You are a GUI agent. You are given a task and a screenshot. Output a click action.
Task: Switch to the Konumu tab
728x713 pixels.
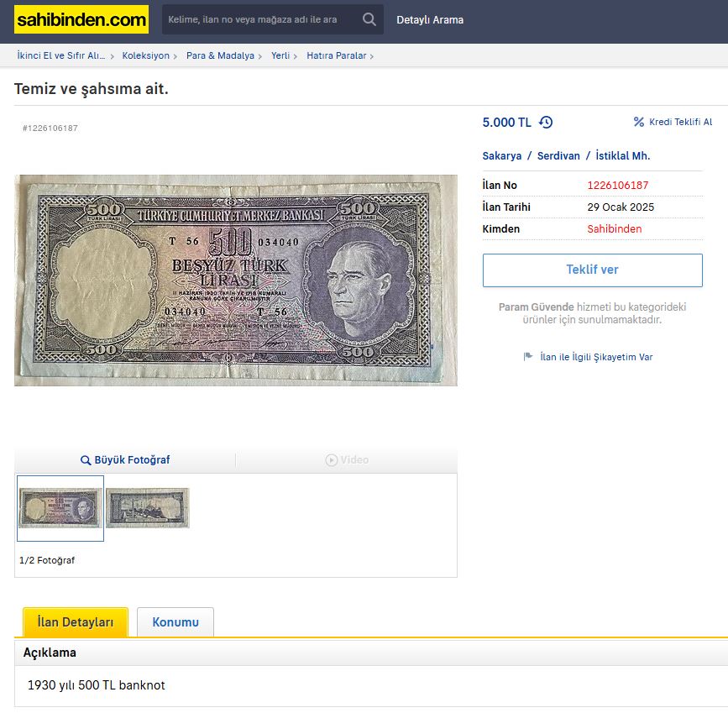pyautogui.click(x=175, y=622)
